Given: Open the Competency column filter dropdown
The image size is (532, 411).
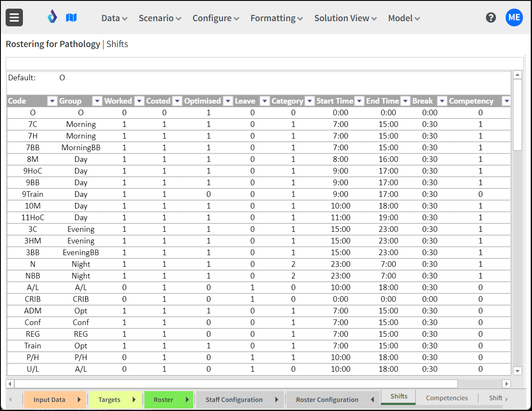Looking at the screenshot, I should (x=506, y=101).
